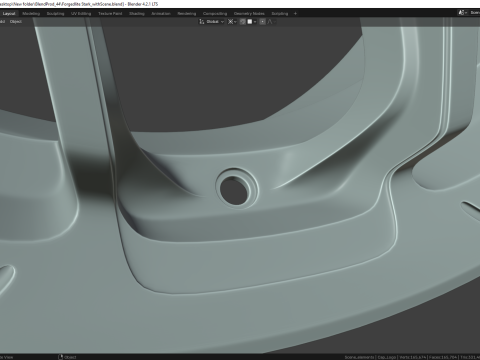
Task: Open the Modeling workspace tab
Action: click(x=31, y=13)
